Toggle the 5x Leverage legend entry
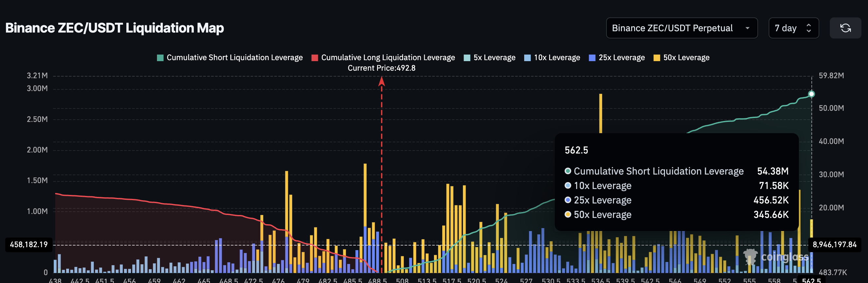The height and width of the screenshot is (283, 868). click(x=490, y=58)
